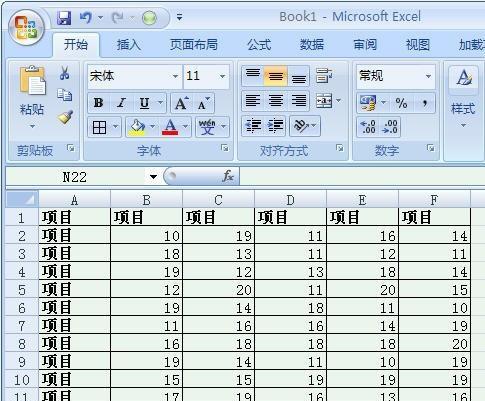
Task: Click the Name Box showing N22
Action: click(x=75, y=177)
